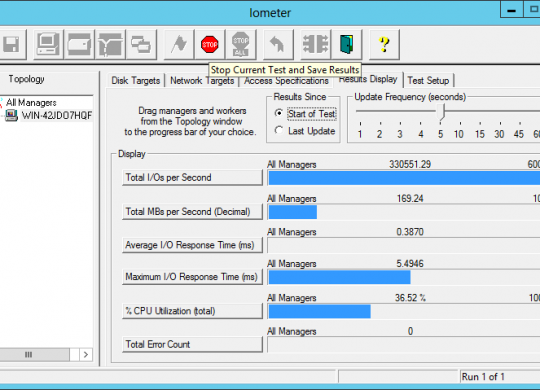
Task: Click the Average I/O Response Time progress bar
Action: (x=404, y=245)
